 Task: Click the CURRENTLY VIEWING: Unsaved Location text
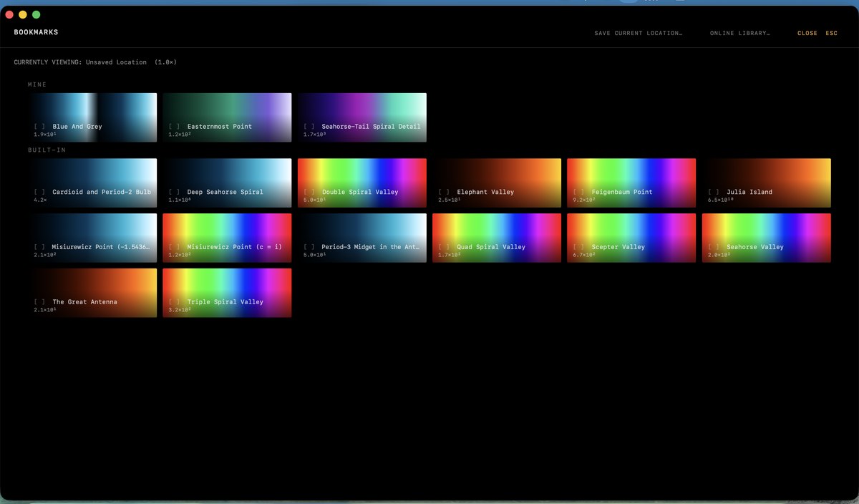[x=80, y=62]
